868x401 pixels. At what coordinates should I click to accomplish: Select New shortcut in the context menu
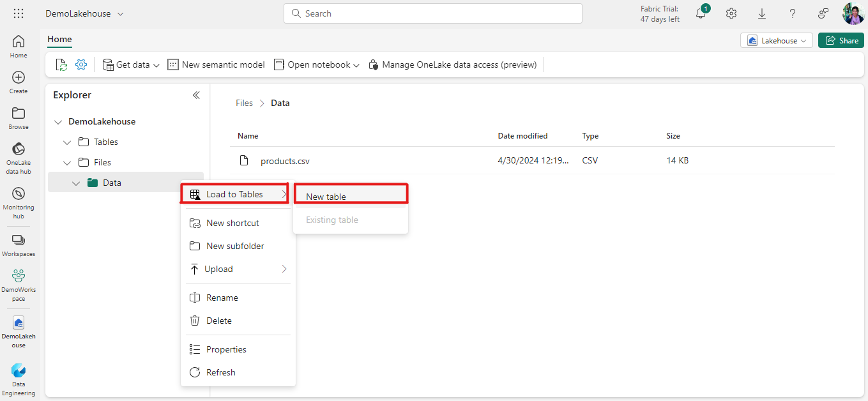238,223
